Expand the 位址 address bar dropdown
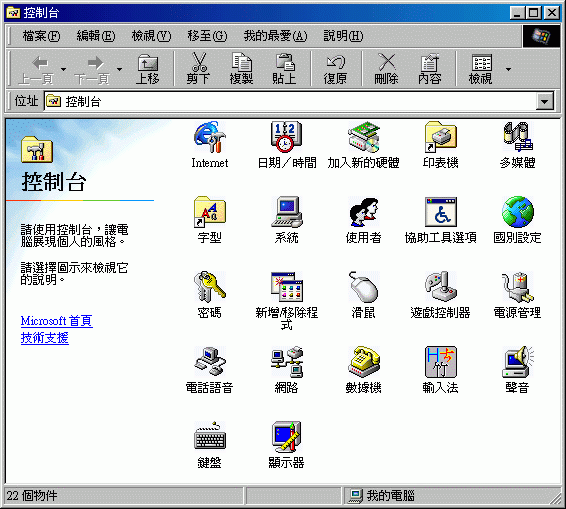This screenshot has height=509, width=566. click(x=544, y=102)
